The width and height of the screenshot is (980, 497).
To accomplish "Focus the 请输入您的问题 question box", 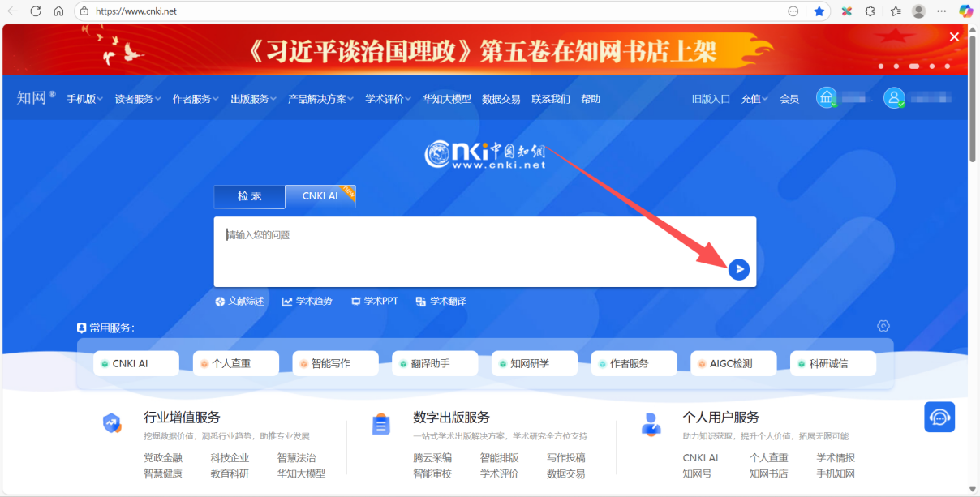I will [485, 251].
